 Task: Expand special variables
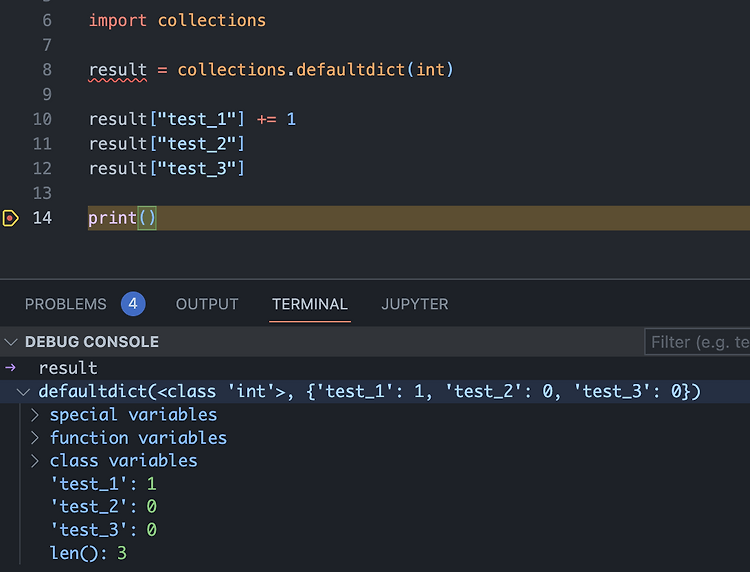pos(34,415)
